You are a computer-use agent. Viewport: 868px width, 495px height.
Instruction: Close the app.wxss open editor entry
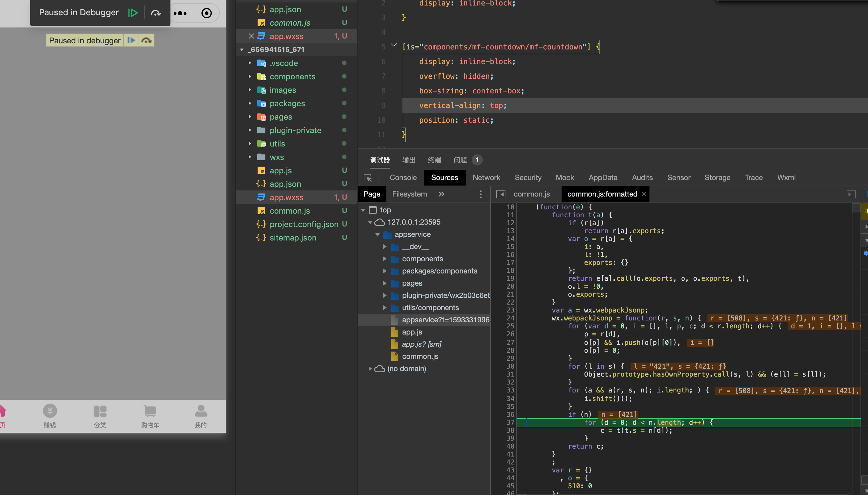tap(251, 36)
